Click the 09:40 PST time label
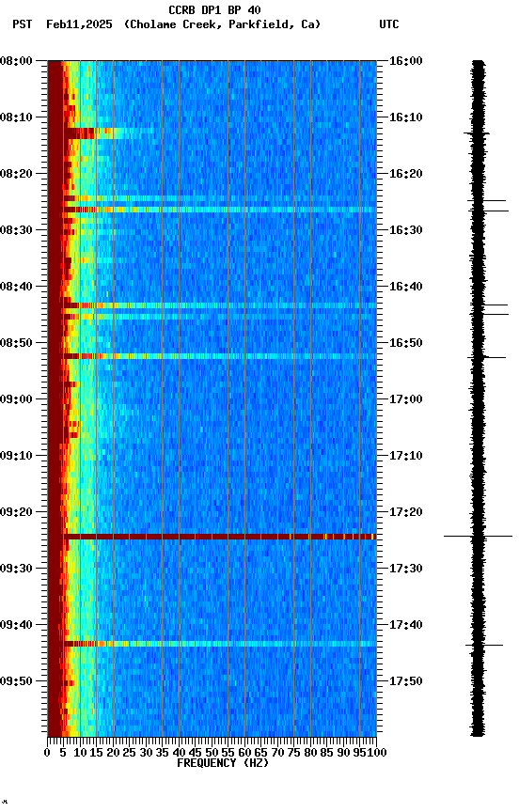The width and height of the screenshot is (519, 812). [x=16, y=626]
